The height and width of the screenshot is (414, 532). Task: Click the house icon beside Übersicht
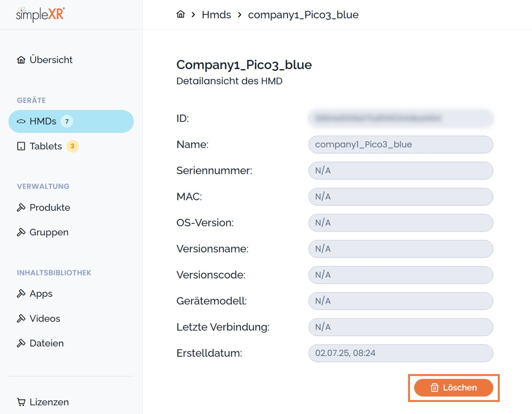tap(21, 60)
